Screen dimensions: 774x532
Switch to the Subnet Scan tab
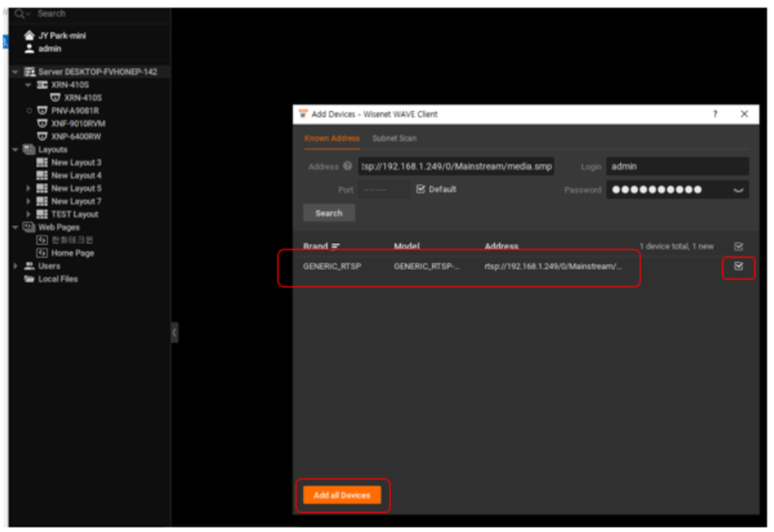click(x=394, y=138)
